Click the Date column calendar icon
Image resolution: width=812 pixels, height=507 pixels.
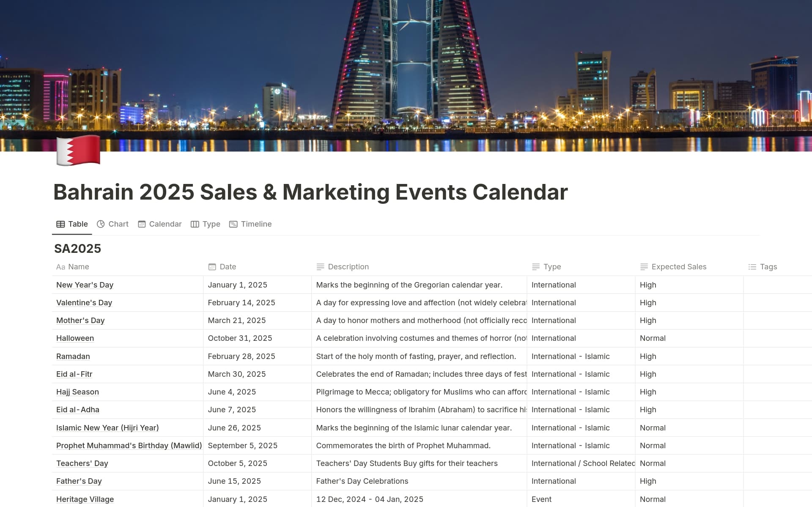point(212,267)
